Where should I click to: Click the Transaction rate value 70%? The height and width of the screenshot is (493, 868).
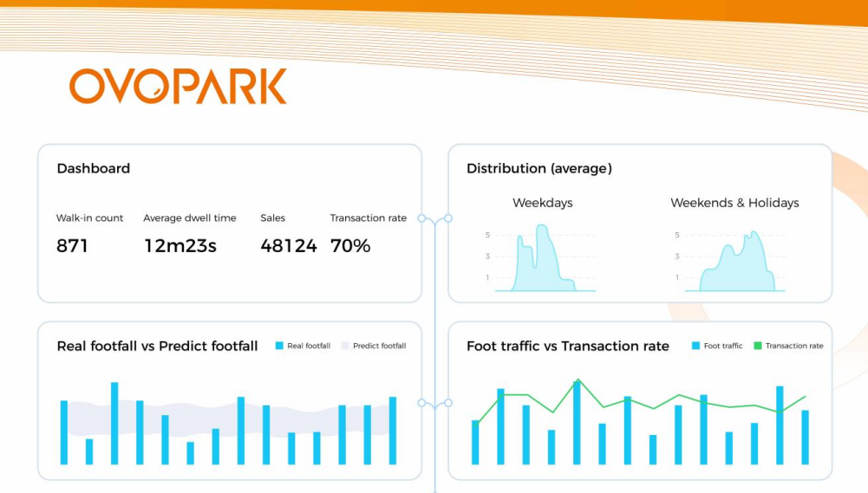(x=349, y=246)
